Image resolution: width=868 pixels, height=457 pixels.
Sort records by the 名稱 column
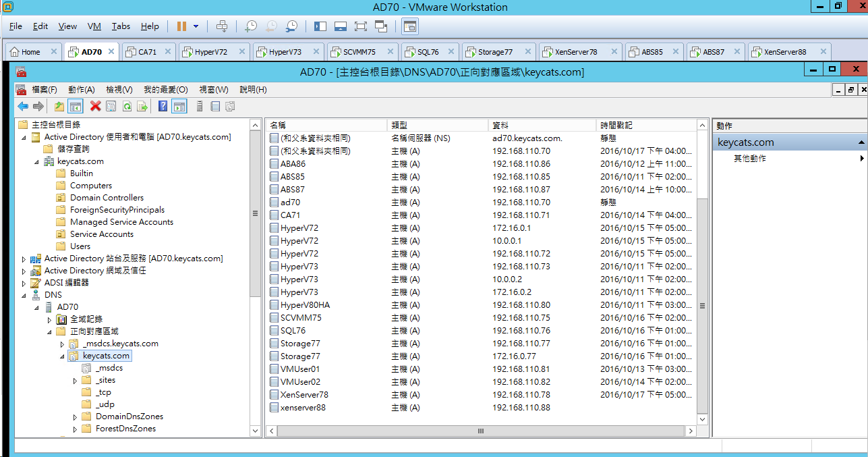(x=327, y=125)
